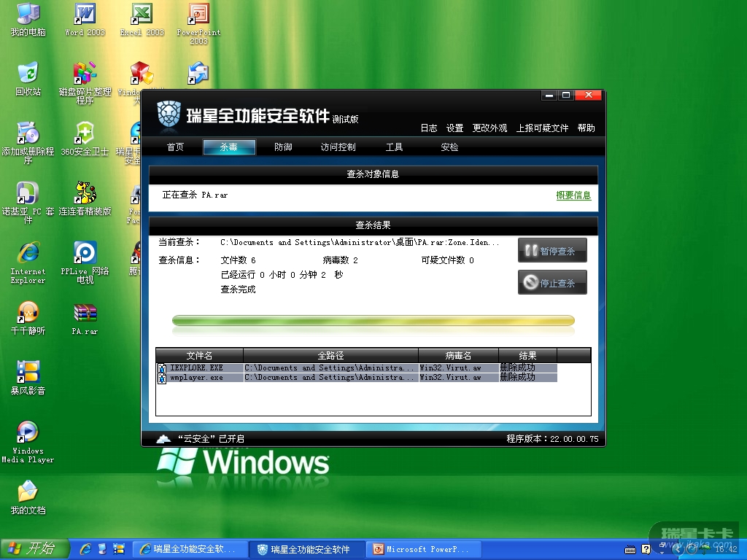Open the 概要信息 link
The height and width of the screenshot is (560, 747).
point(573,195)
